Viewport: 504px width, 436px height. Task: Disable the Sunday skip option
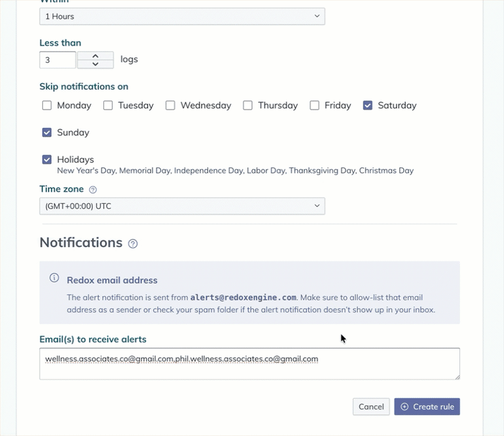point(47,132)
